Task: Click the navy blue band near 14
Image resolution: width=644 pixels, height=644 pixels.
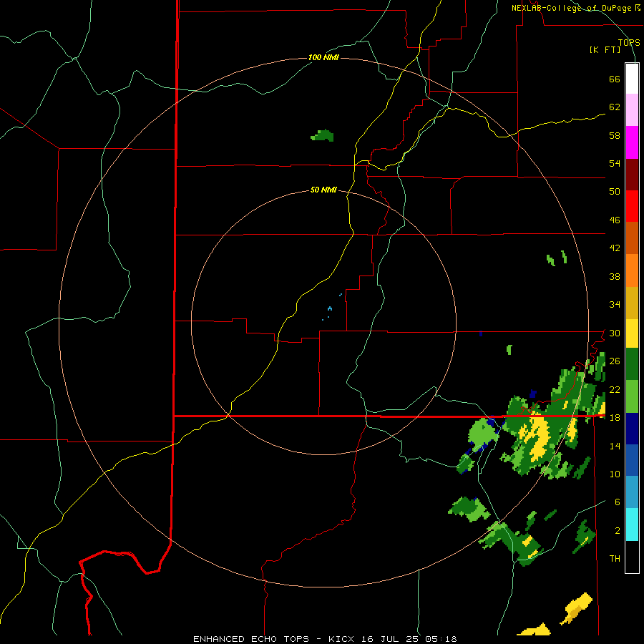Action: [x=632, y=429]
